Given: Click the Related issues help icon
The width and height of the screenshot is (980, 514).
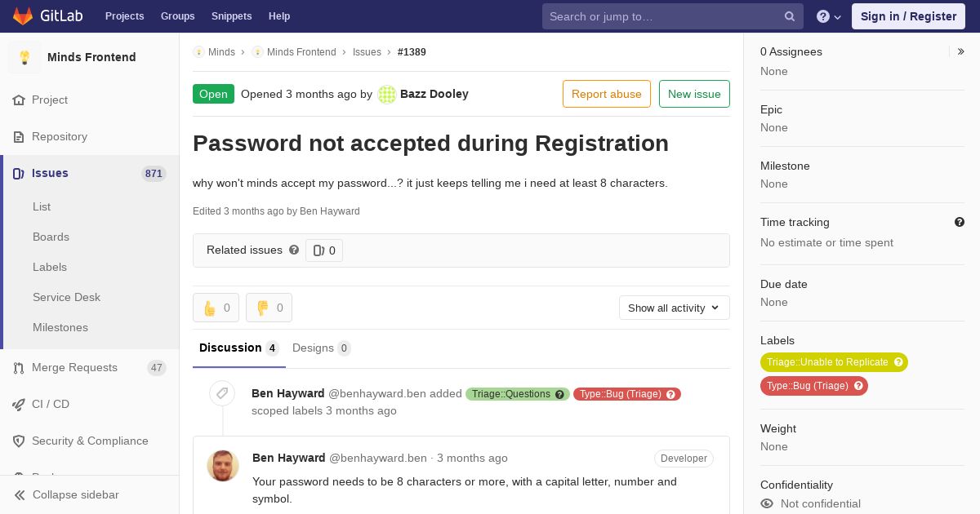Looking at the screenshot, I should point(294,250).
